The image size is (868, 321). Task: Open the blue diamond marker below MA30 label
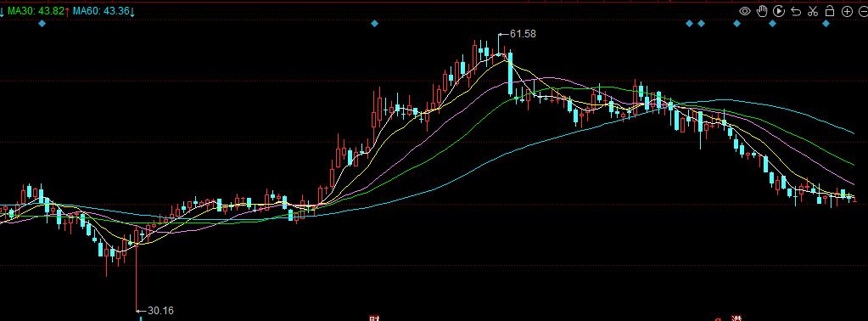(x=42, y=23)
